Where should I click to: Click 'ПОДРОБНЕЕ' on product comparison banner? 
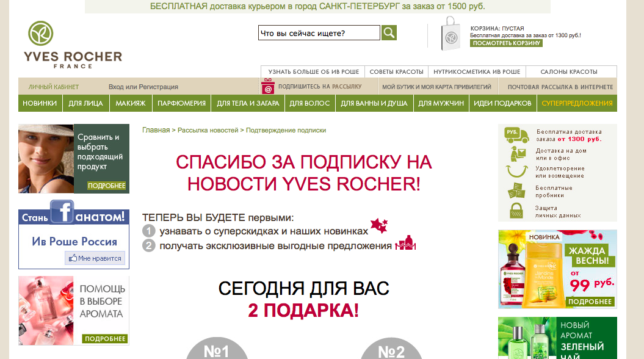pyautogui.click(x=106, y=186)
